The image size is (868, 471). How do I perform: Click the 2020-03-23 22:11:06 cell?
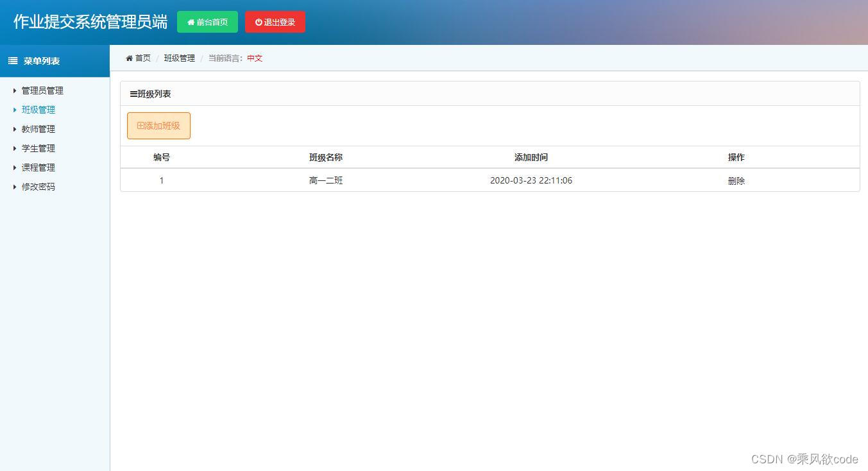click(x=531, y=181)
